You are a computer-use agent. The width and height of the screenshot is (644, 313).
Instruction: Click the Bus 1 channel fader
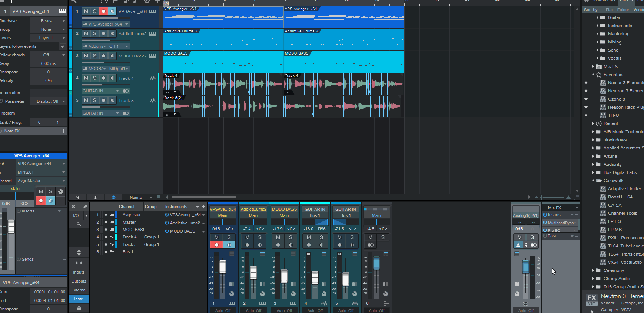tap(376, 263)
